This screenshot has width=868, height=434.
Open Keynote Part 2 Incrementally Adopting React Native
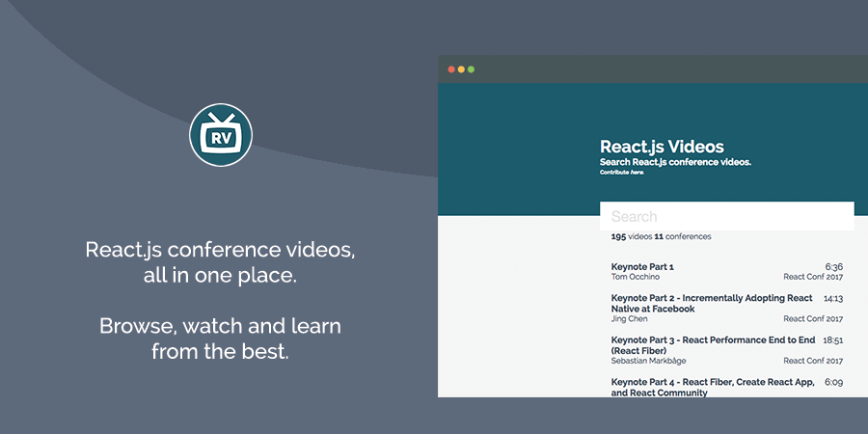(712, 304)
